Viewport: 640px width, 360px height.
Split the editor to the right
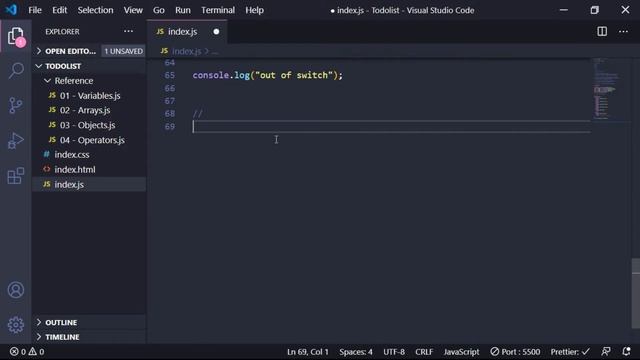pos(602,31)
